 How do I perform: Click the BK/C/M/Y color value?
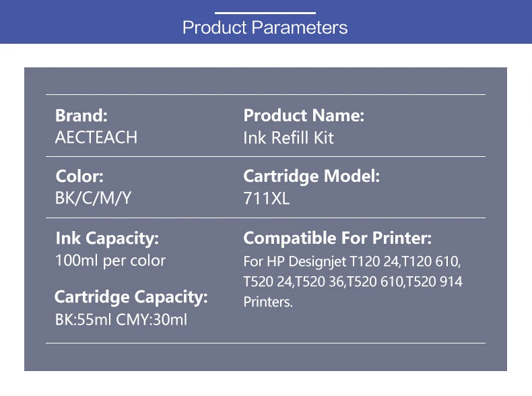coord(93,198)
